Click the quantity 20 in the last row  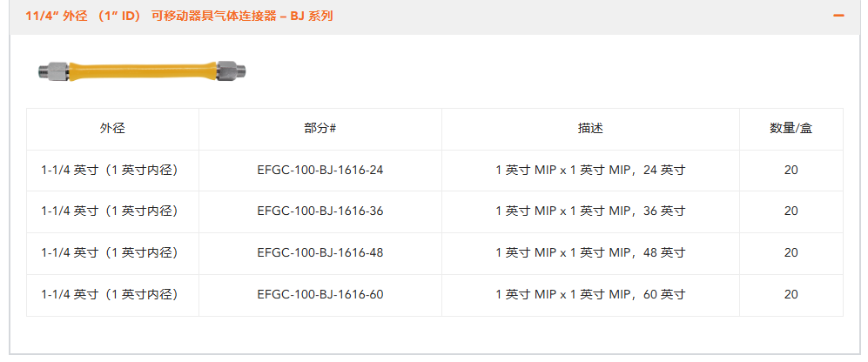pos(791,295)
